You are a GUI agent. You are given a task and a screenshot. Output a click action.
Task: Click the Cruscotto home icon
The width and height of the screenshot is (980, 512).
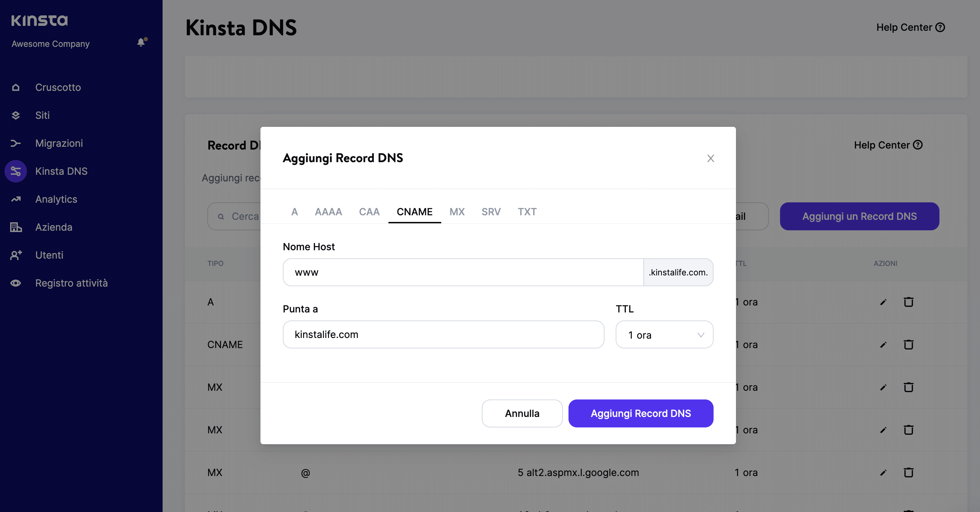click(16, 87)
